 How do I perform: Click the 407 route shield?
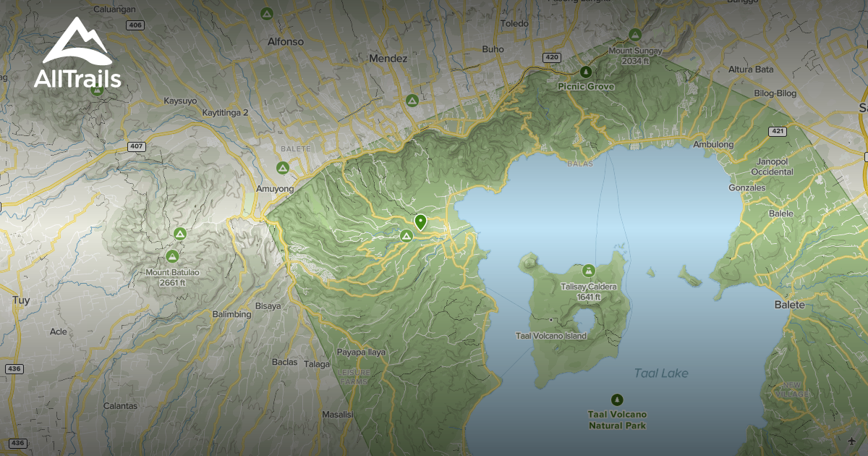click(135, 145)
